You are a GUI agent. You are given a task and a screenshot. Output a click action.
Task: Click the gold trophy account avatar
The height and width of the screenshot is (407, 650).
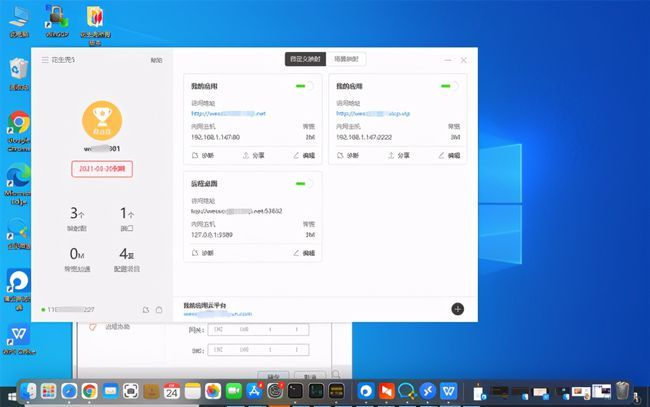point(102,121)
